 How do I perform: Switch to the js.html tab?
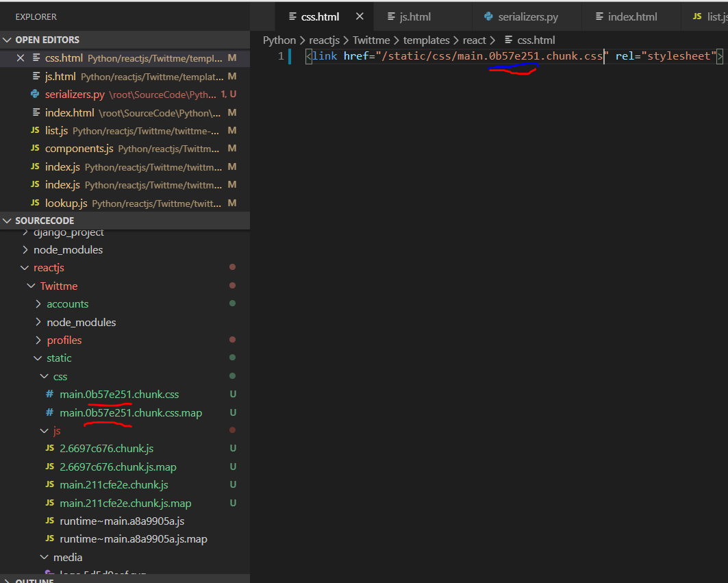415,16
